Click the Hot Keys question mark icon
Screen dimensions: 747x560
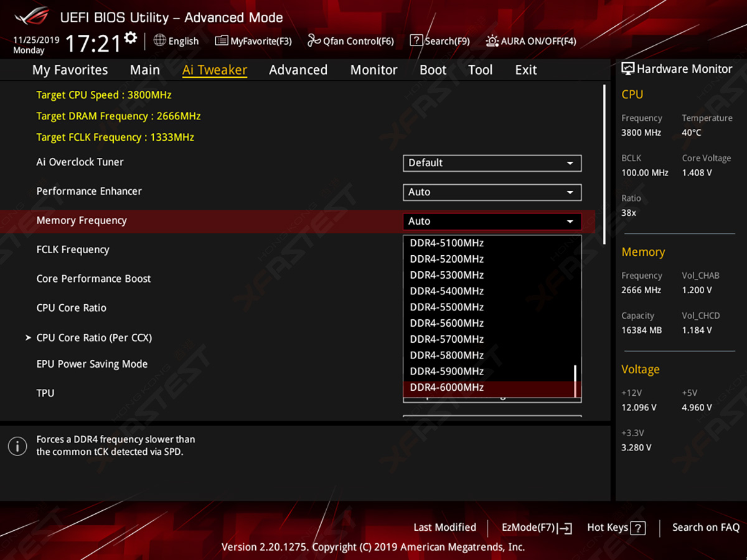point(637,528)
